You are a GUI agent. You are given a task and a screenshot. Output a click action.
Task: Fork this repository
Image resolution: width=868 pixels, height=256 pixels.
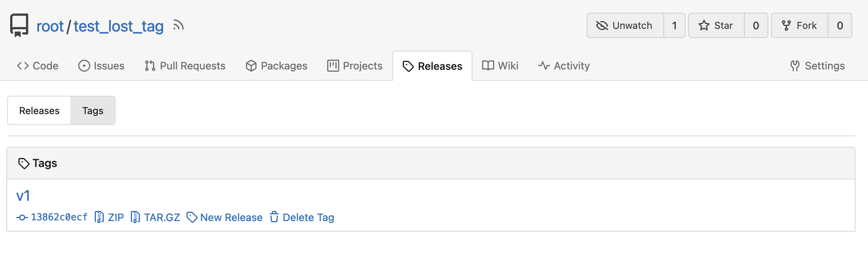pos(800,26)
